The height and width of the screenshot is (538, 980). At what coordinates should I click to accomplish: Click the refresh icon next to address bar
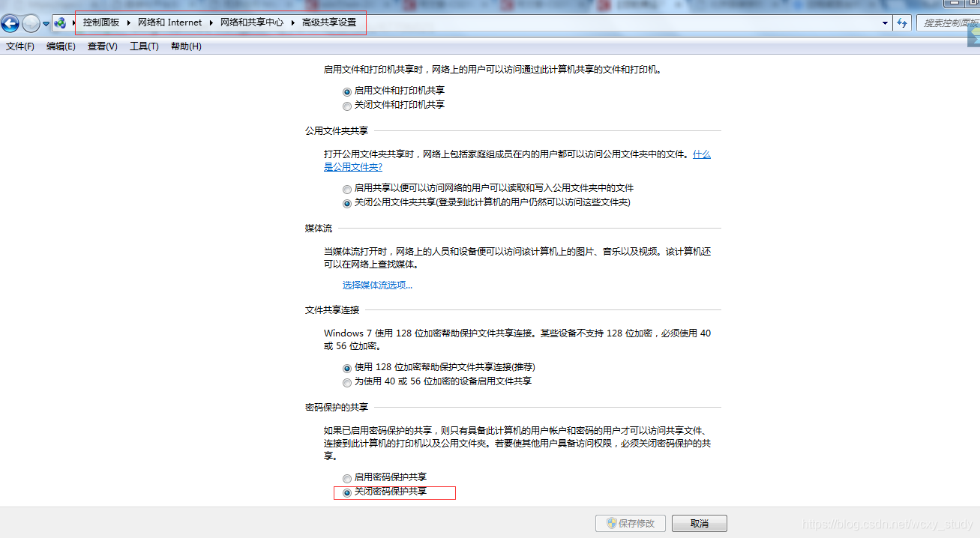(x=902, y=23)
